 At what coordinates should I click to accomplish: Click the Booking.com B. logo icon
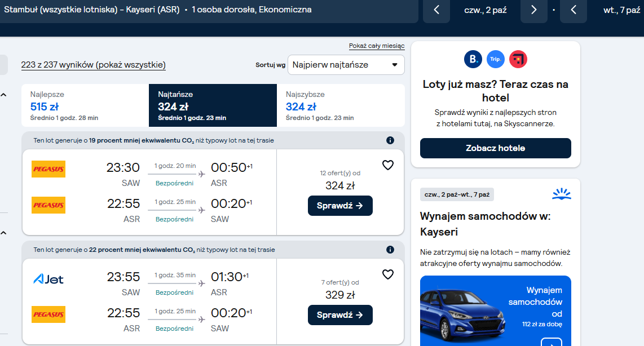(x=473, y=59)
